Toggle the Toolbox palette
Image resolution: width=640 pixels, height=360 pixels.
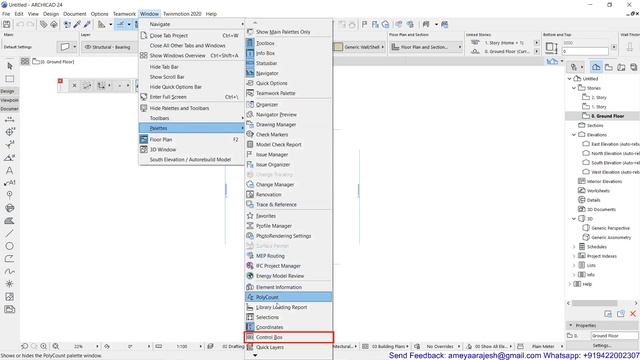pyautogui.click(x=288, y=43)
